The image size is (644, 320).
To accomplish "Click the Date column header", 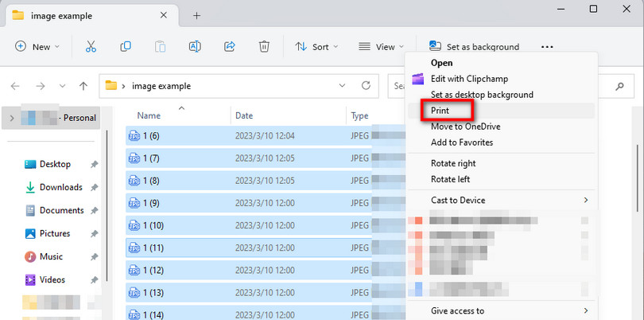I will (244, 116).
